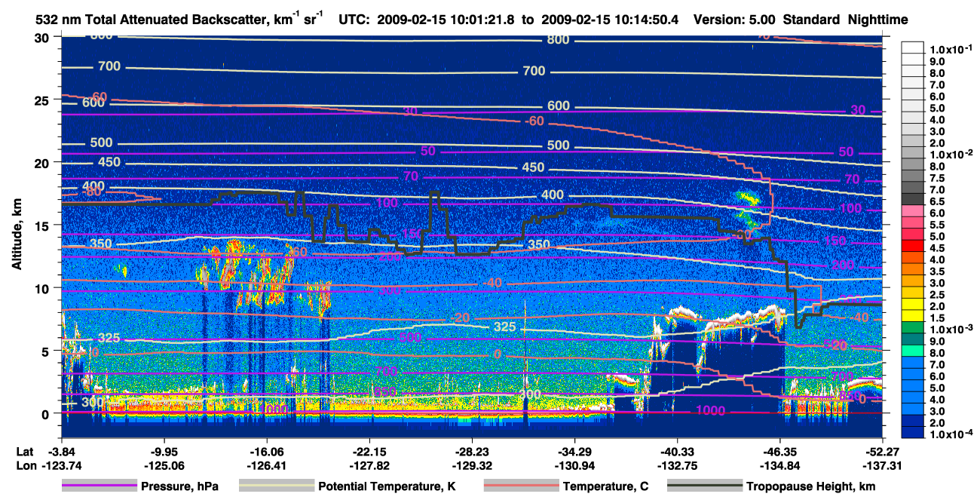Select latitude value '-34.29'

pyautogui.click(x=574, y=452)
